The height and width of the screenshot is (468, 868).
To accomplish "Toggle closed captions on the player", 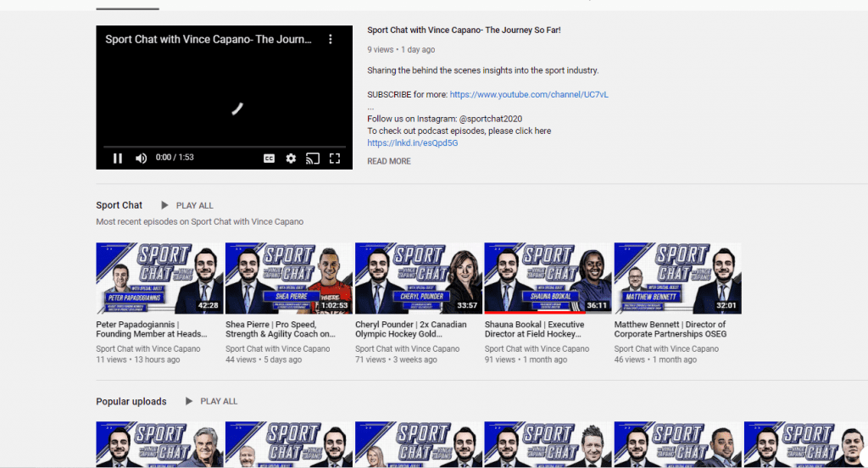I will point(269,159).
